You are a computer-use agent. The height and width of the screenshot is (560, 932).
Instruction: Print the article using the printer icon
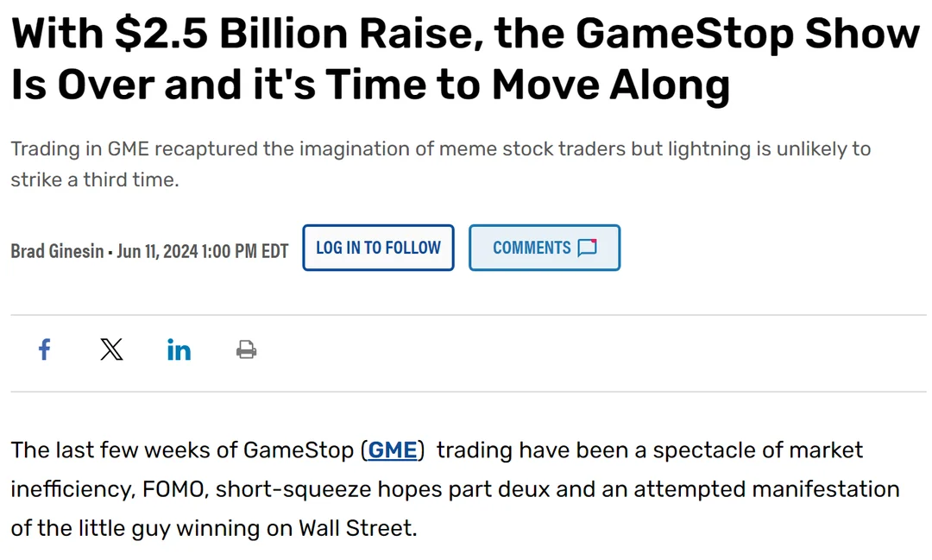[246, 349]
